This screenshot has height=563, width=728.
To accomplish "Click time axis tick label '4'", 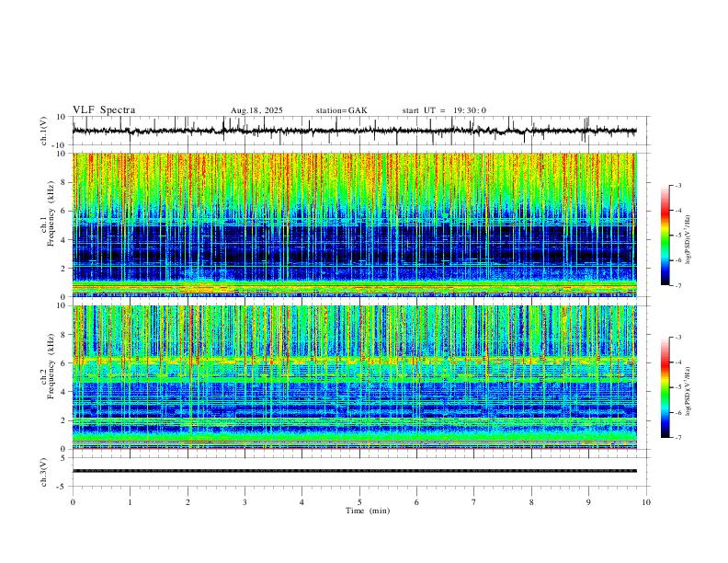I will pyautogui.click(x=302, y=502).
